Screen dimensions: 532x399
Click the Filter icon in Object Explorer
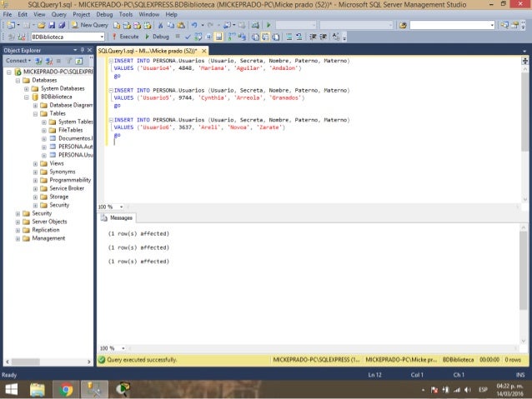(x=69, y=61)
